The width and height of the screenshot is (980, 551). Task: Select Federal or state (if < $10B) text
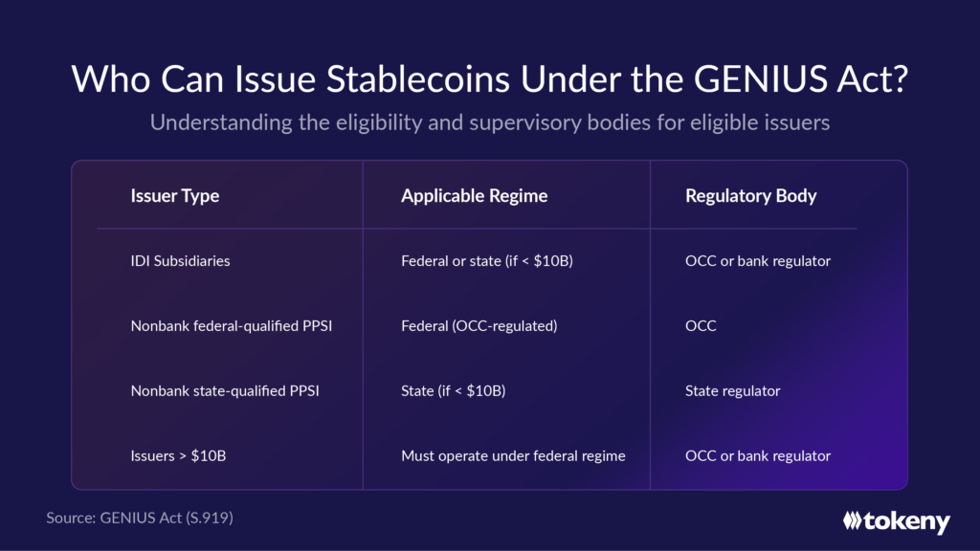(487, 261)
